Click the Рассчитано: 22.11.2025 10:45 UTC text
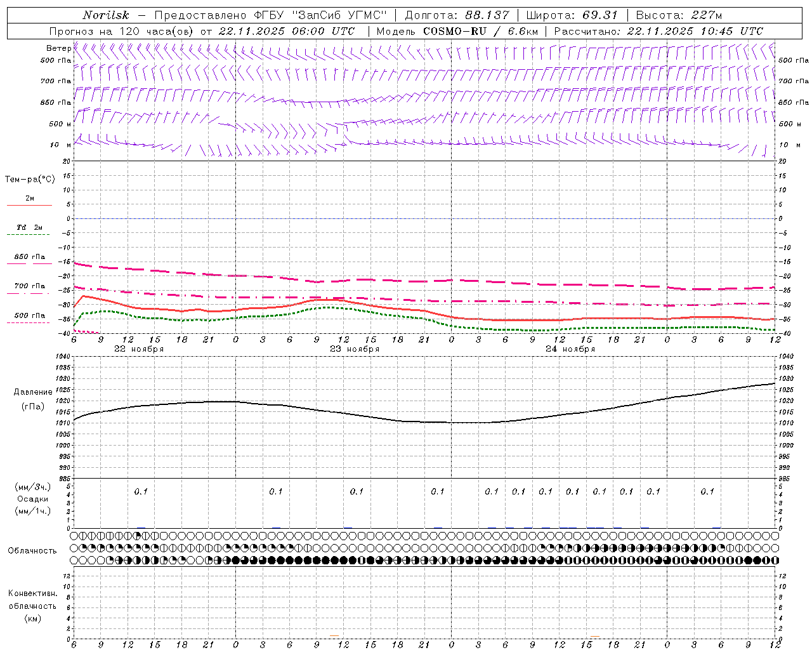The width and height of the screenshot is (812, 650). pos(658,31)
